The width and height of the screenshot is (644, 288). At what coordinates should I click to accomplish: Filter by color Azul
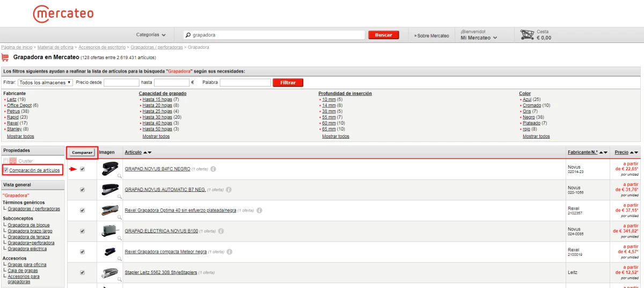tap(527, 99)
